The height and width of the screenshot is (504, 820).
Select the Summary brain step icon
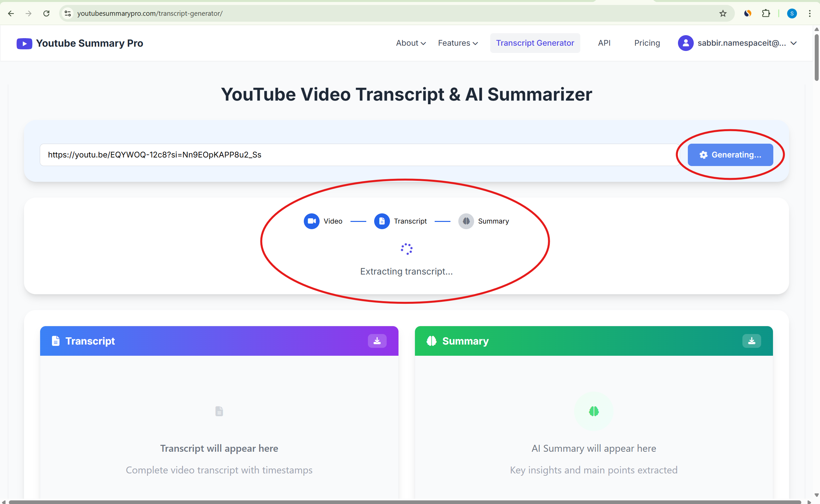tap(466, 221)
